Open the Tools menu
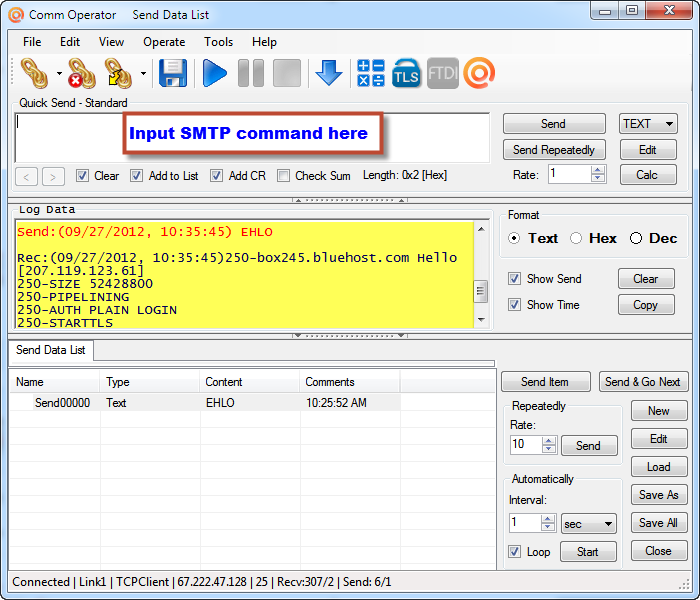Screen dimensions: 700x600 (x=218, y=42)
